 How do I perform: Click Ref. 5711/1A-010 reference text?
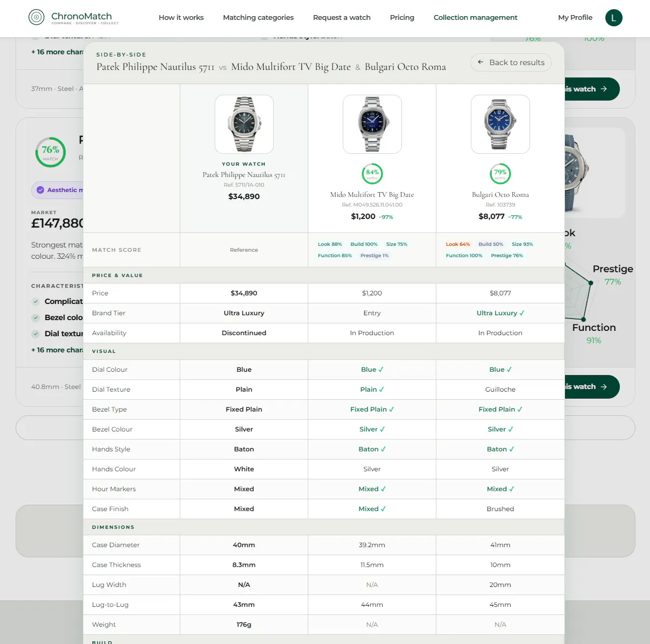point(244,185)
